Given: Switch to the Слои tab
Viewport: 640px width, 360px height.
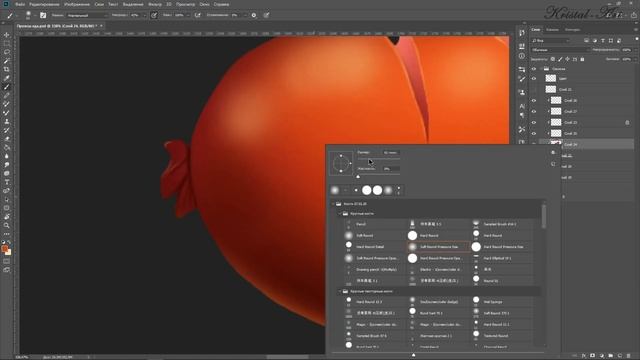Looking at the screenshot, I should coord(536,30).
